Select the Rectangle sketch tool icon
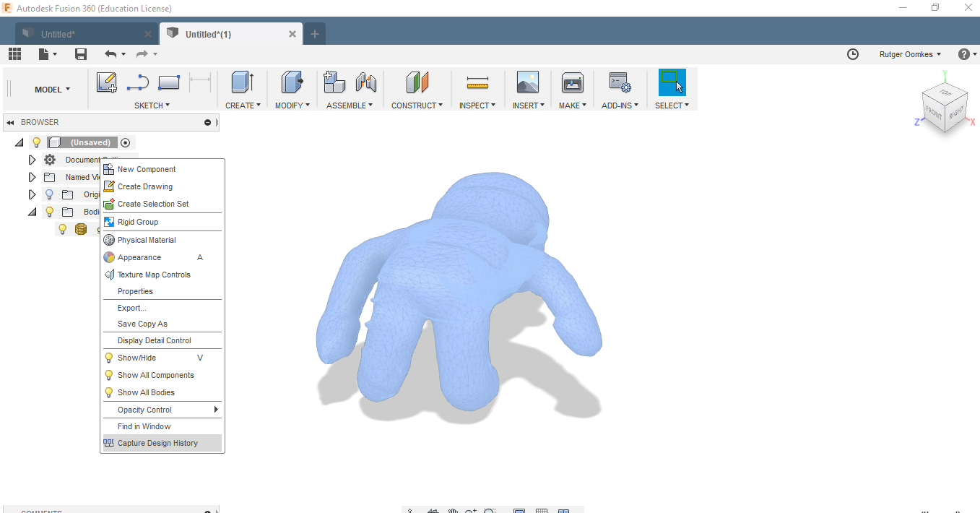 tap(168, 82)
